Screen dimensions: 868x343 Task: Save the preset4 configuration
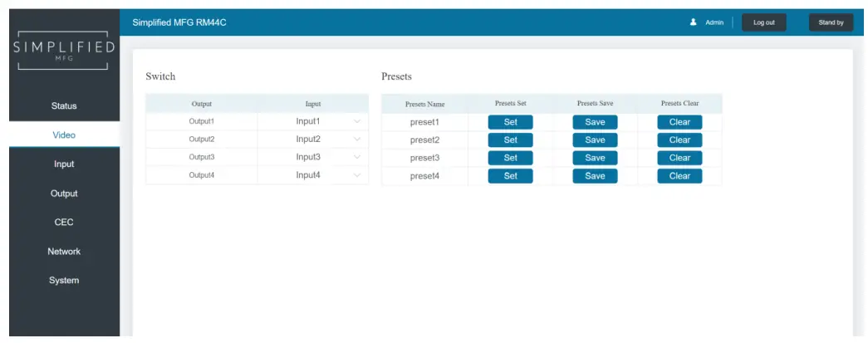point(595,176)
